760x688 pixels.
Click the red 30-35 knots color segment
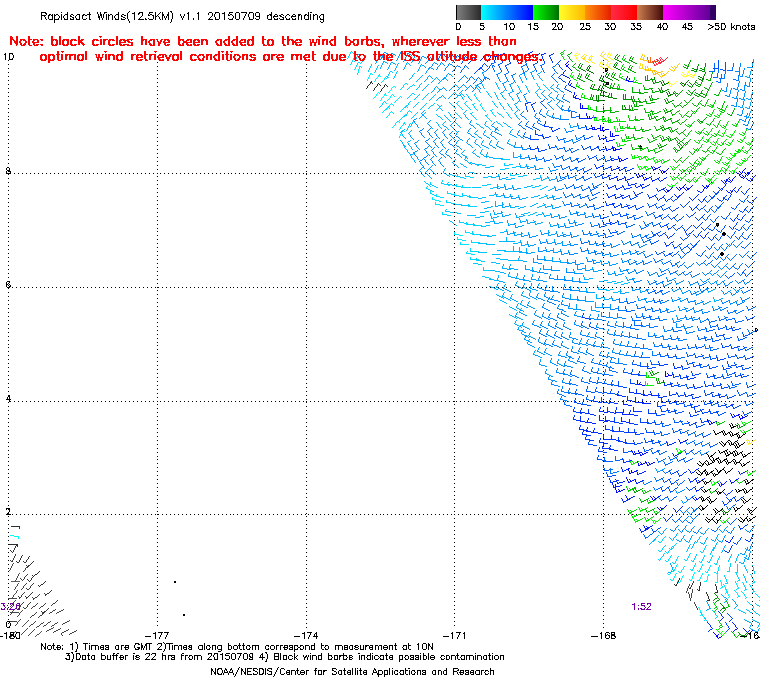click(x=624, y=12)
